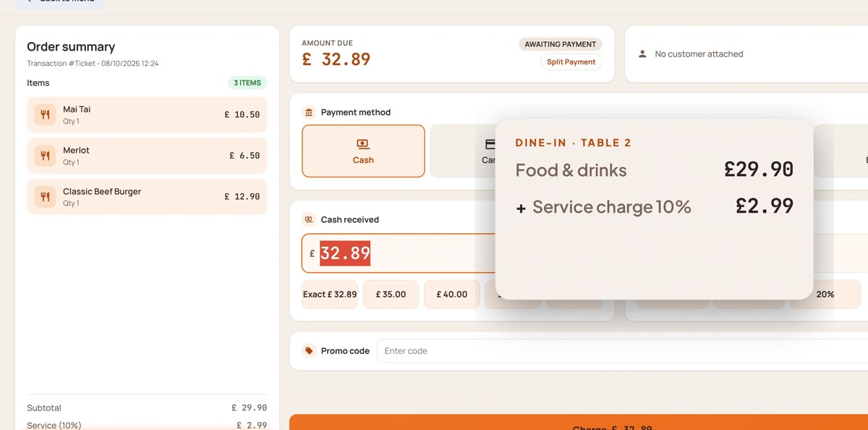
Task: Click the No customer attached text
Action: (699, 54)
